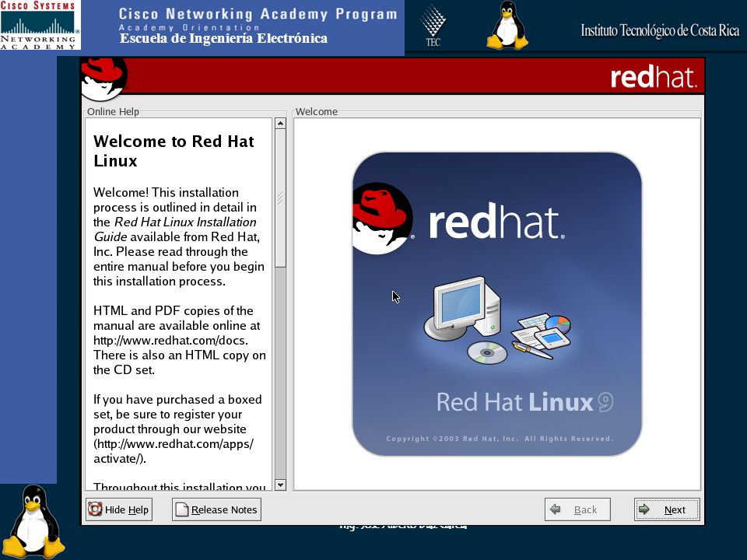Click the Tux penguin in the top header
The width and height of the screenshot is (747, 560).
click(507, 25)
